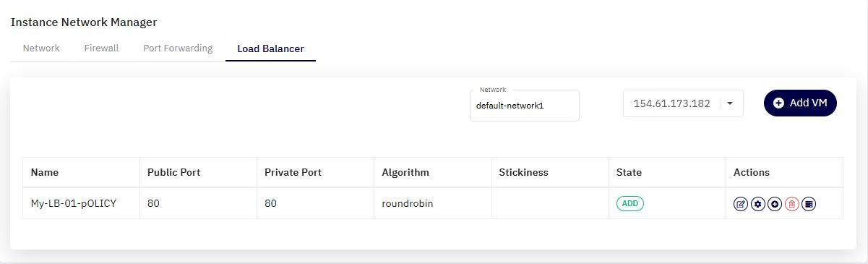Click the server-stack icon in Actions column
Viewport: 868px width, 264px height.
[809, 204]
